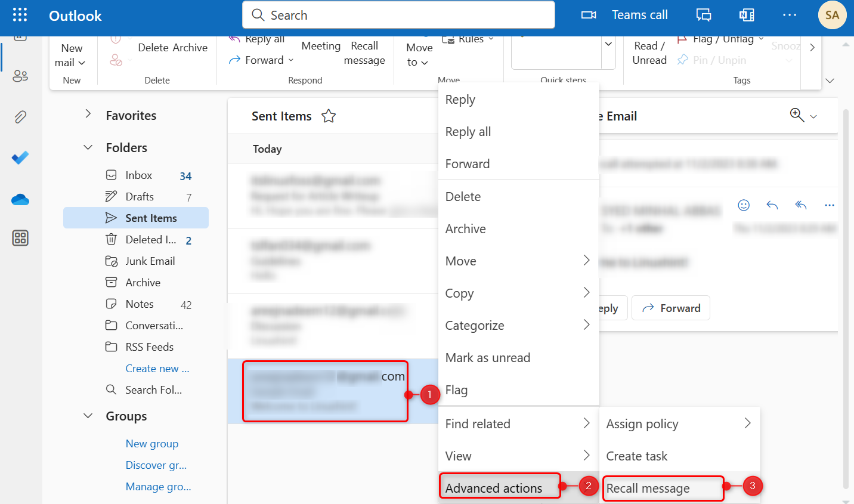The height and width of the screenshot is (504, 854).
Task: Select the Notes folder
Action: pyautogui.click(x=136, y=304)
